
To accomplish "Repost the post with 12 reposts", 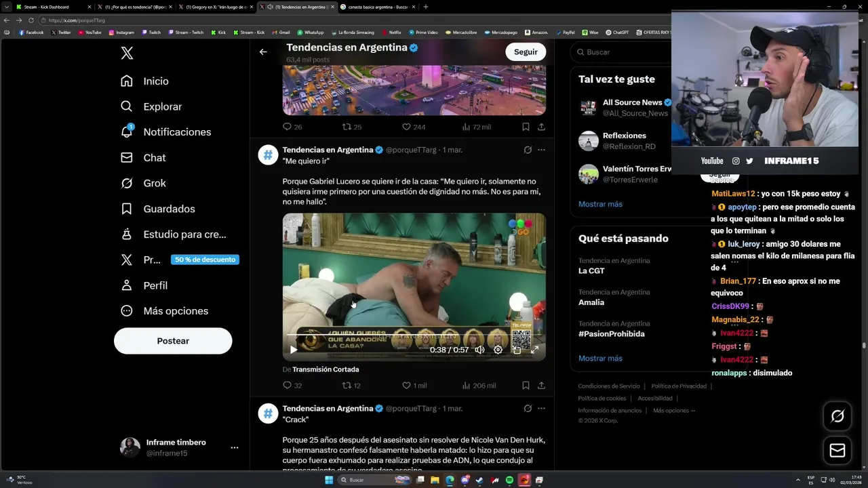I will (x=351, y=386).
